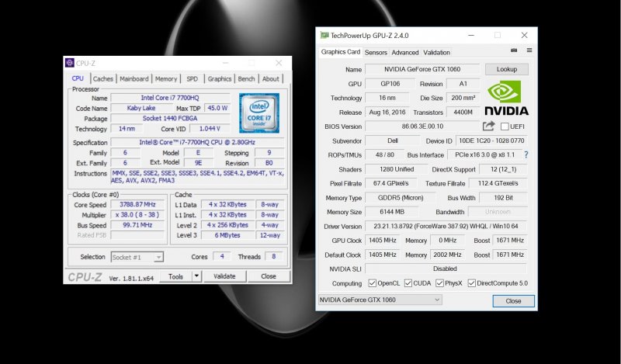Open the Memory tab in CPU-Z
621x364 pixels.
click(x=166, y=79)
